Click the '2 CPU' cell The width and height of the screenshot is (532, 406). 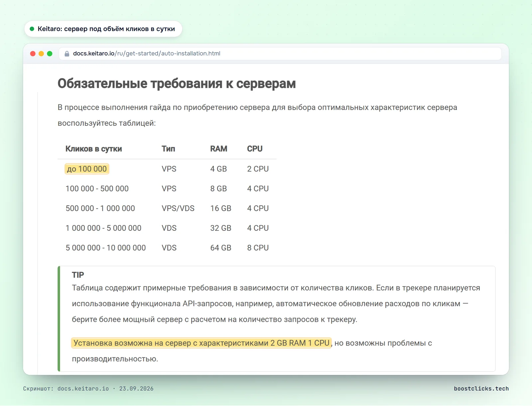point(258,169)
